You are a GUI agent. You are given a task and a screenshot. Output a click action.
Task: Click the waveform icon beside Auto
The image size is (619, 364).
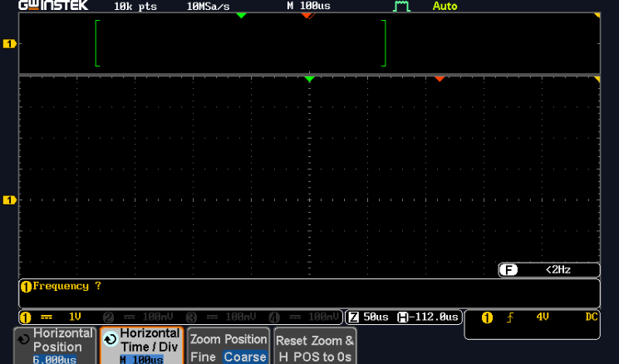coord(402,6)
